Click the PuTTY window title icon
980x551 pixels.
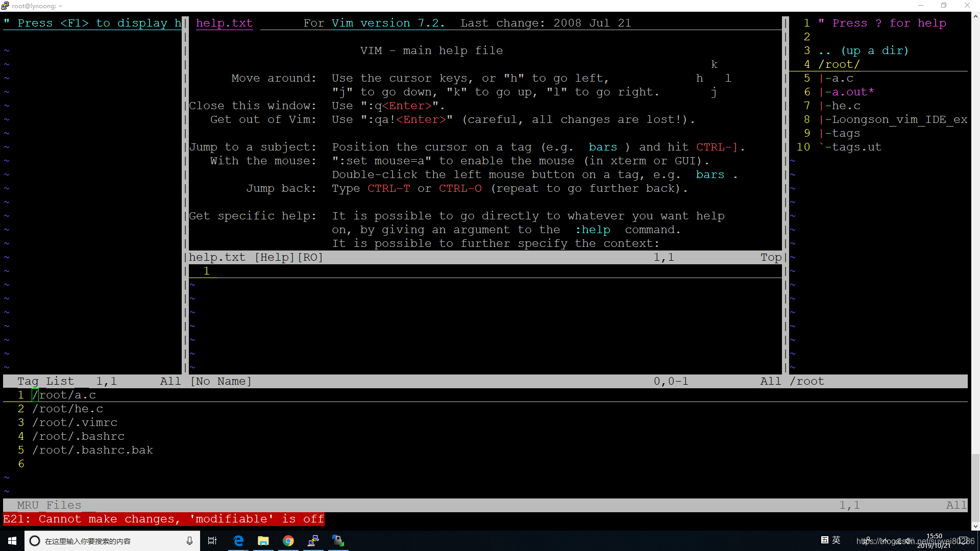(5, 6)
